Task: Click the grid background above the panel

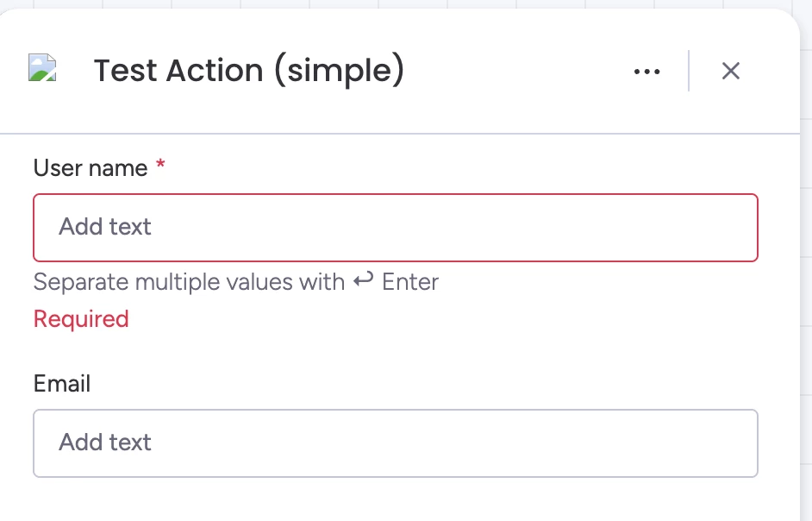Action: 345,3
